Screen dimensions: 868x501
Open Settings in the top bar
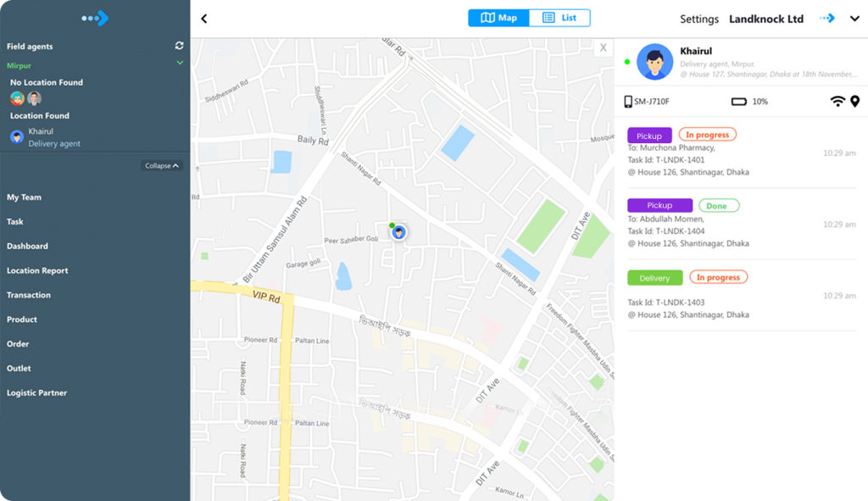tap(698, 19)
